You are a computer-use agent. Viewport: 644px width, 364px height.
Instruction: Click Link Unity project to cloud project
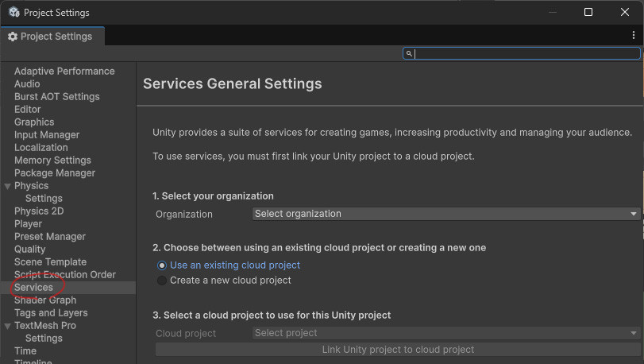[x=398, y=350]
